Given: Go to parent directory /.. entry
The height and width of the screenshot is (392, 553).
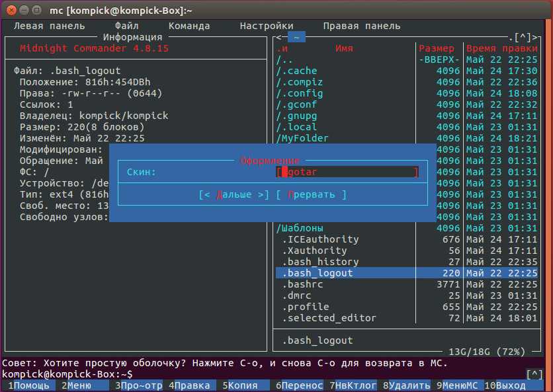Looking at the screenshot, I should click(x=285, y=59).
